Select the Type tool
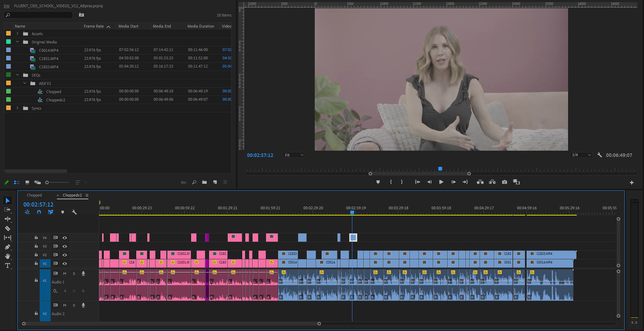Image resolution: width=644 pixels, height=331 pixels. click(x=7, y=265)
